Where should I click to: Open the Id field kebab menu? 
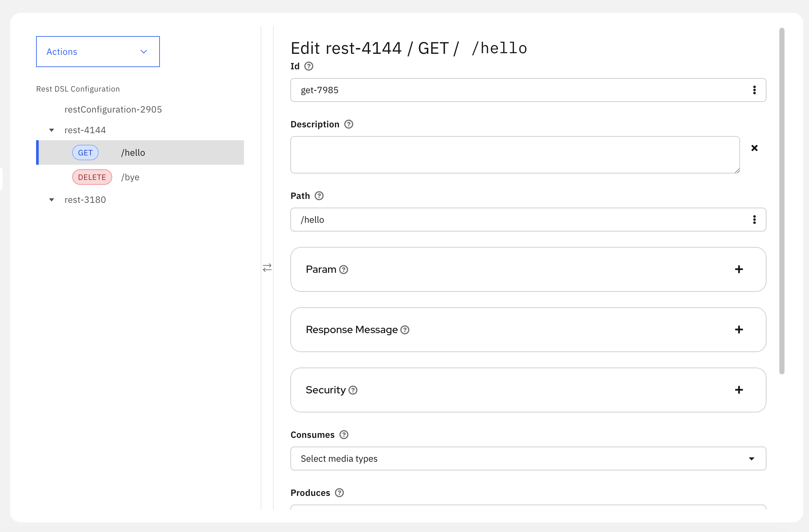755,90
